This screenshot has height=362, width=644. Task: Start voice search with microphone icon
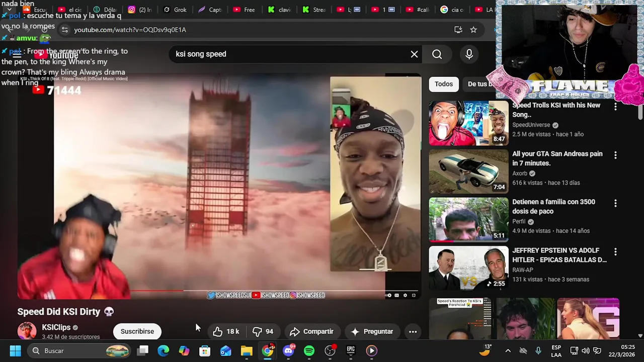469,54
